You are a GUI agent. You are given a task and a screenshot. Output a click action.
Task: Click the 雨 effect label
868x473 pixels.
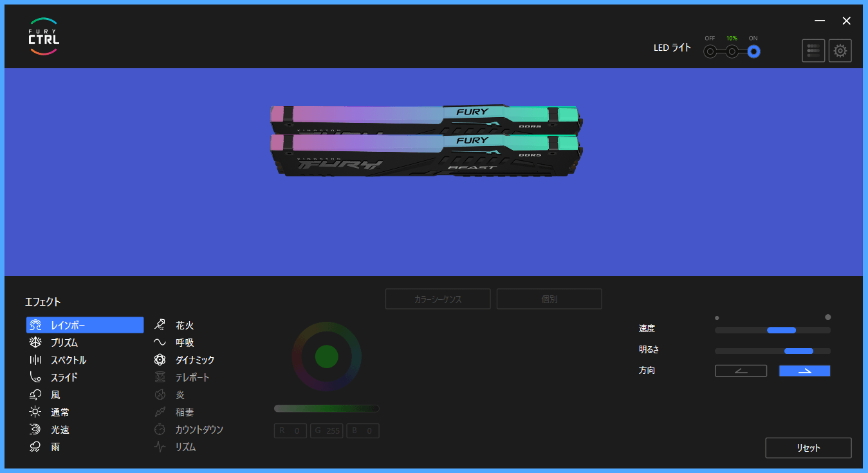coord(55,447)
